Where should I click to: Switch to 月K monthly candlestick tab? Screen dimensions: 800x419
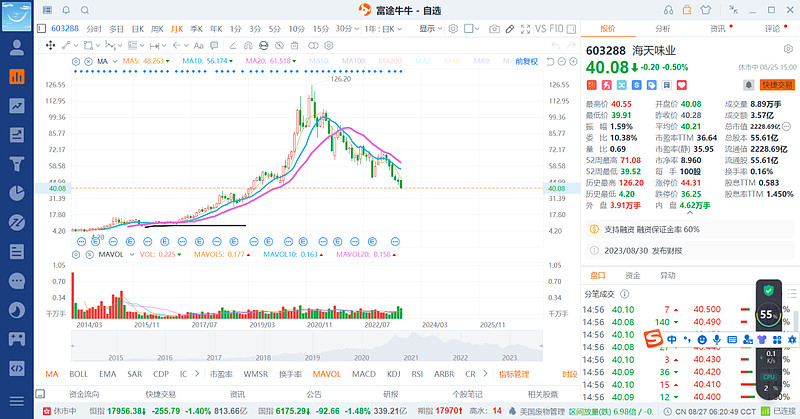point(177,29)
